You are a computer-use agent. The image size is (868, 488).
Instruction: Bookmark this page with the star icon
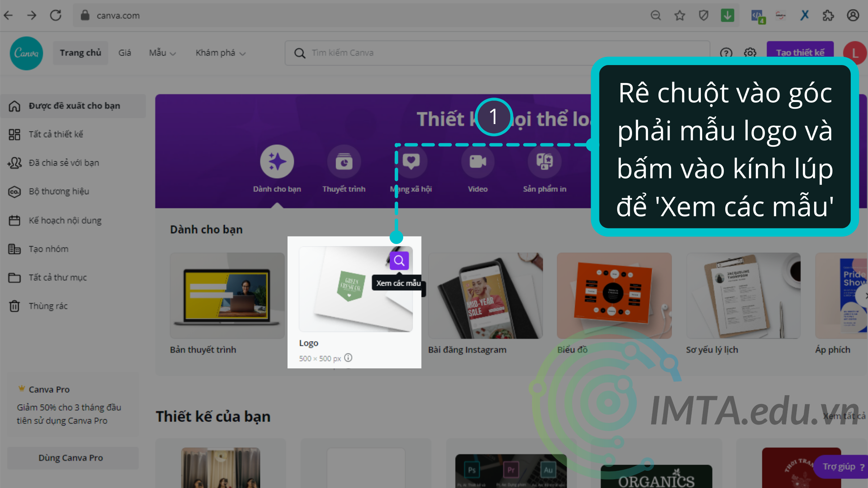(679, 15)
